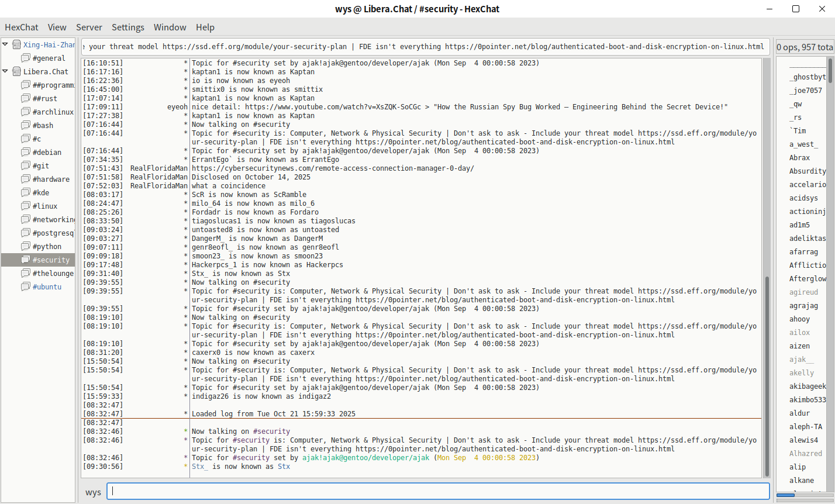Screen dimensions: 835x504
Task: Click the Xing-Hai-Zhan server icon
Action: [16, 44]
